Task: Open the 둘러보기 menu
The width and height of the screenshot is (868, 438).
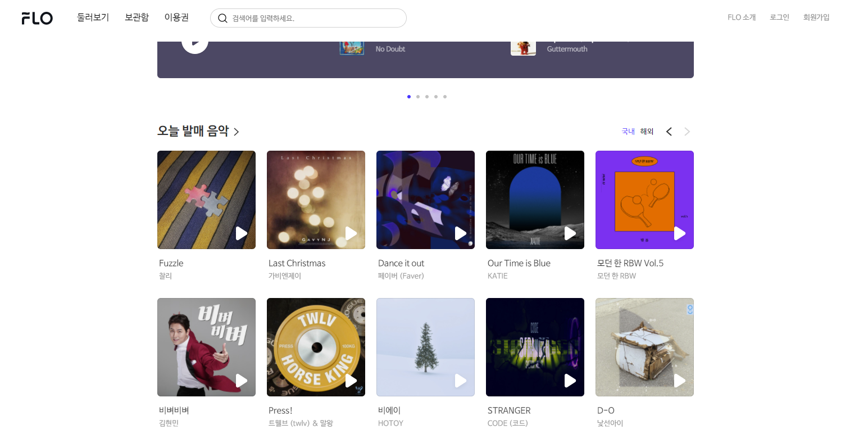Action: click(x=93, y=17)
